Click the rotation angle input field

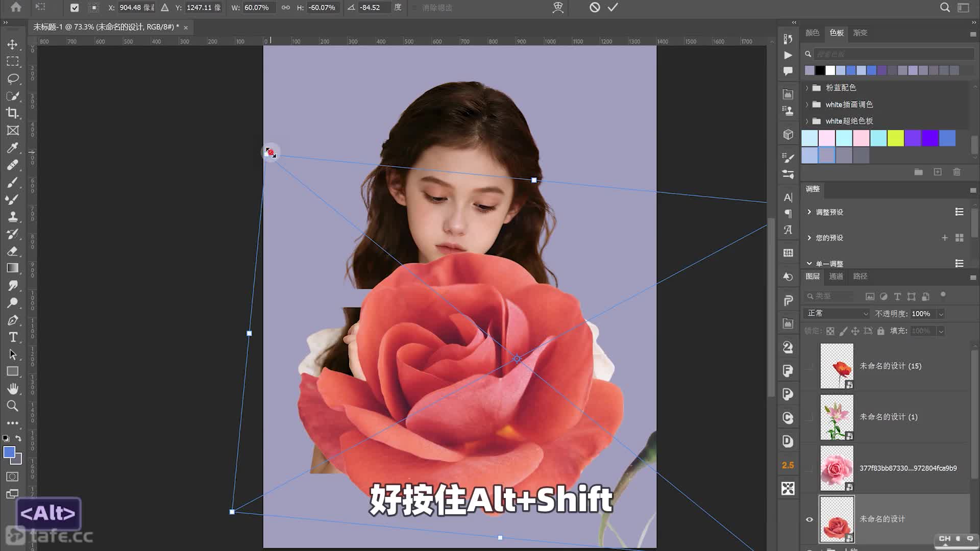pos(374,8)
